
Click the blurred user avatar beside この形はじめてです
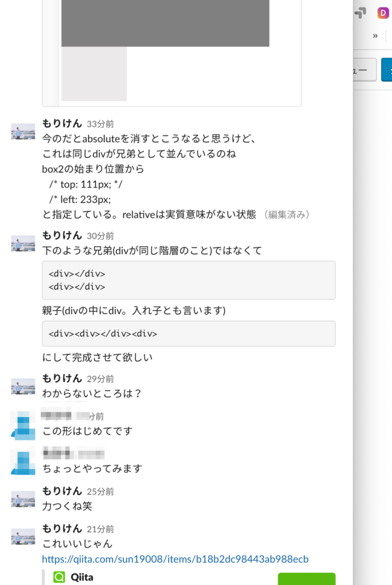pyautogui.click(x=23, y=425)
